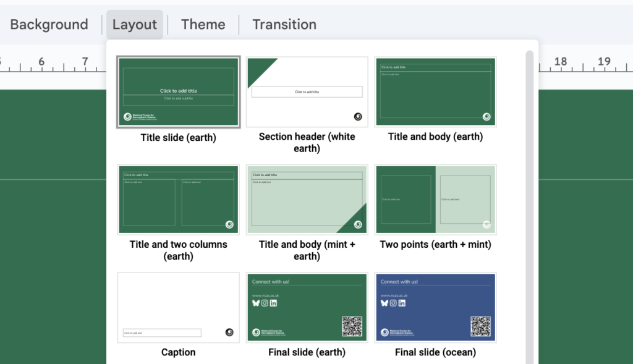Click the QR code on Final slide (ocean)

pyautogui.click(x=480, y=326)
